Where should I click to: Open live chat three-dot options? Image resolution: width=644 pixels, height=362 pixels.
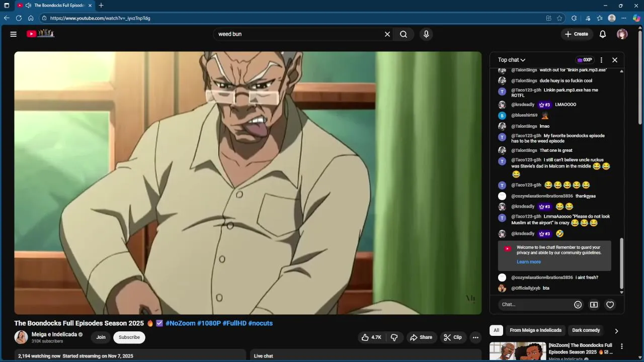click(601, 60)
